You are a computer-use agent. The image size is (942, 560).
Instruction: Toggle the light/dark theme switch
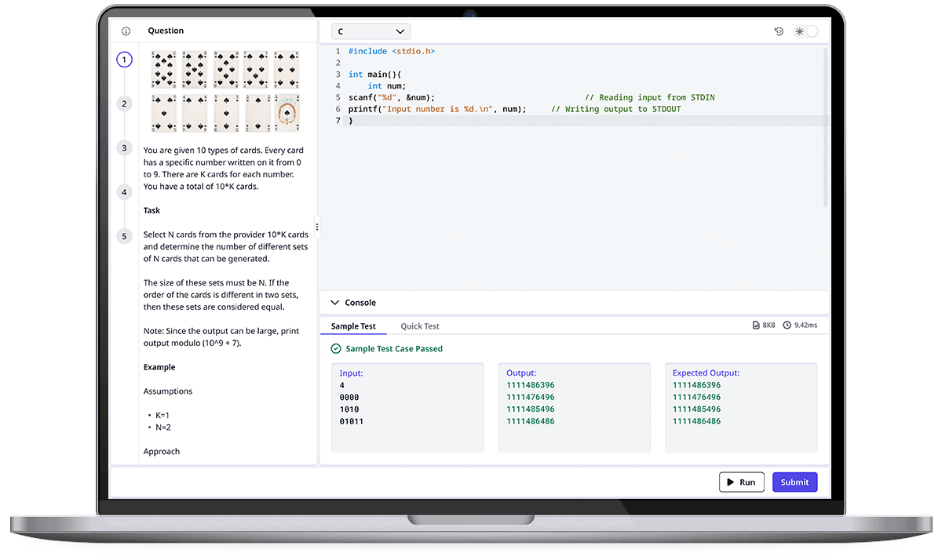click(x=806, y=31)
